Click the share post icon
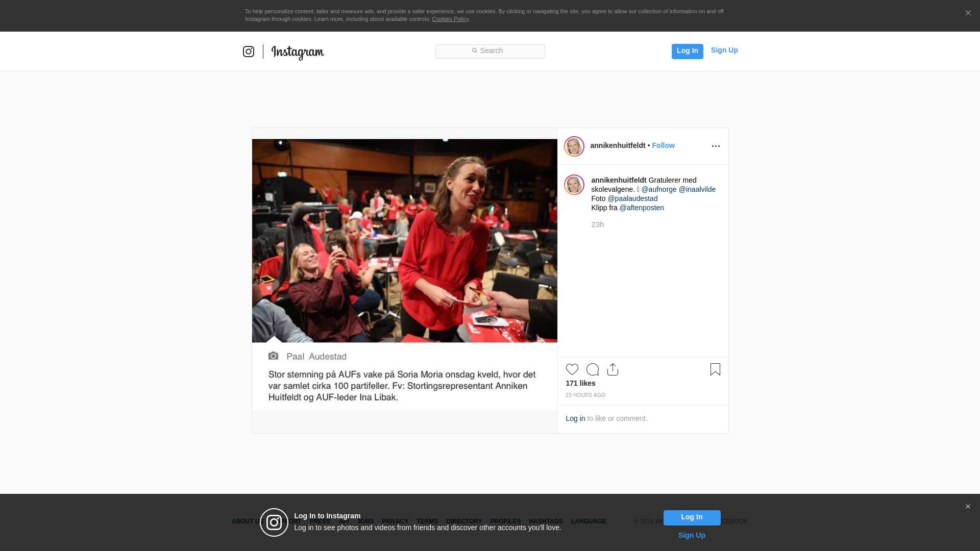Screen dimensions: 980x551 (x=612, y=369)
